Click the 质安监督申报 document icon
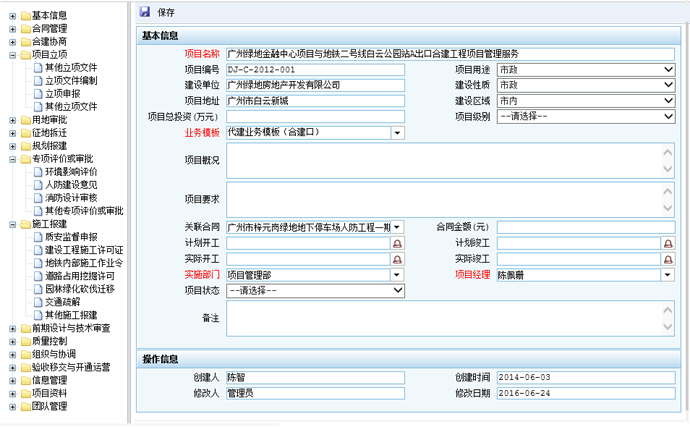The height and width of the screenshot is (427, 690). point(37,237)
